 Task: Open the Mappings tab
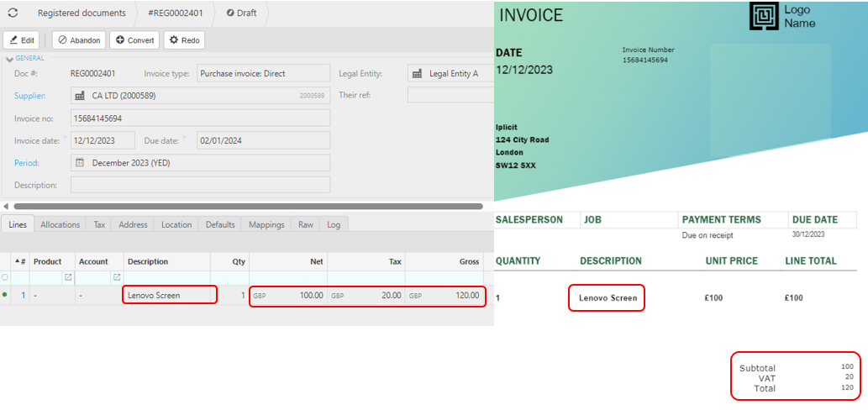point(266,224)
